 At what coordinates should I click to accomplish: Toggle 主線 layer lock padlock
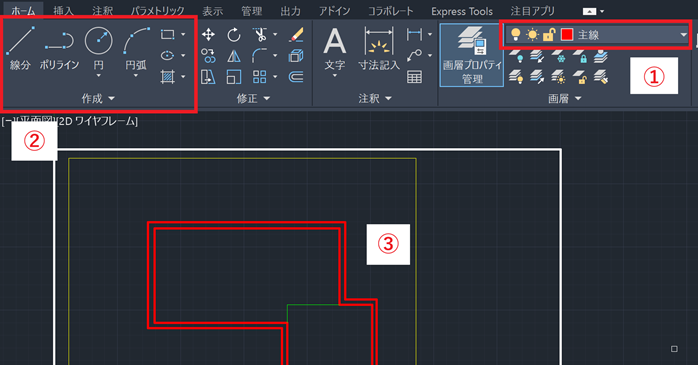[x=549, y=34]
